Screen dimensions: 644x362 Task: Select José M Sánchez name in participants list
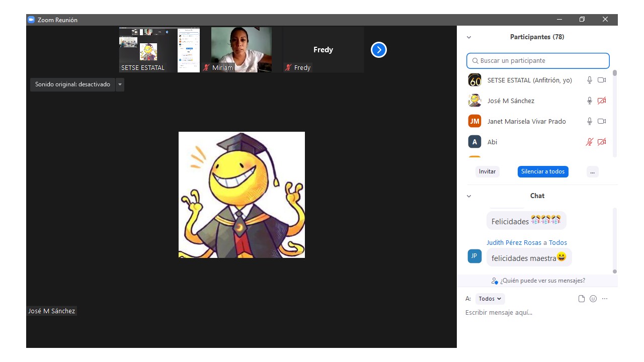(511, 101)
